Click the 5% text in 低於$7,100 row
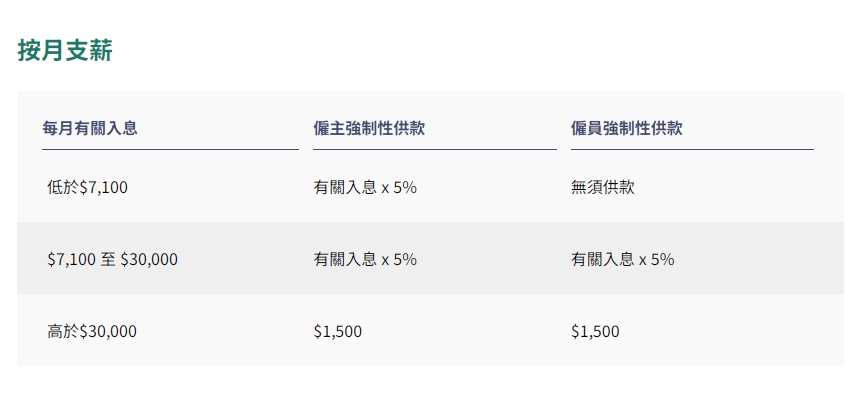This screenshot has width=860, height=400. coord(405,188)
